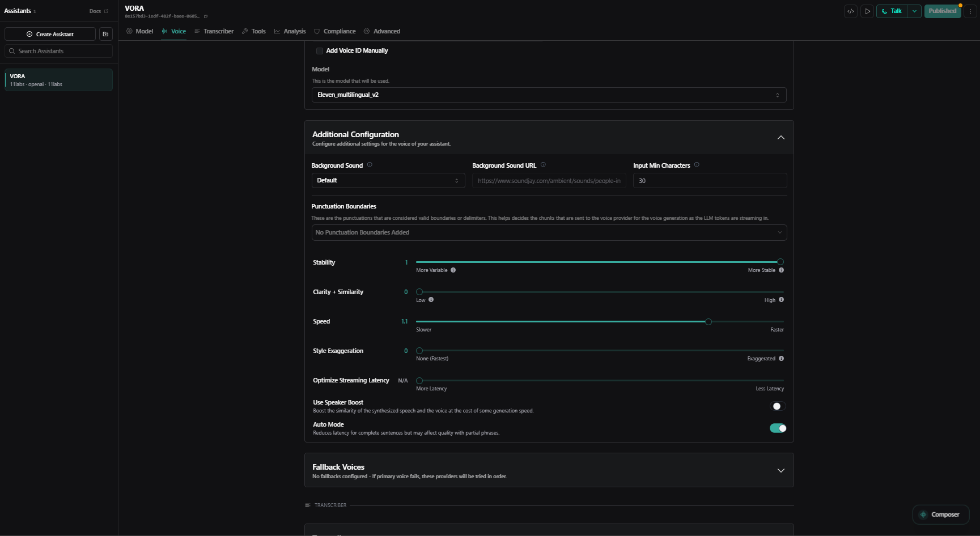Click the Stability slider handle
The image size is (980, 536).
pos(780,262)
